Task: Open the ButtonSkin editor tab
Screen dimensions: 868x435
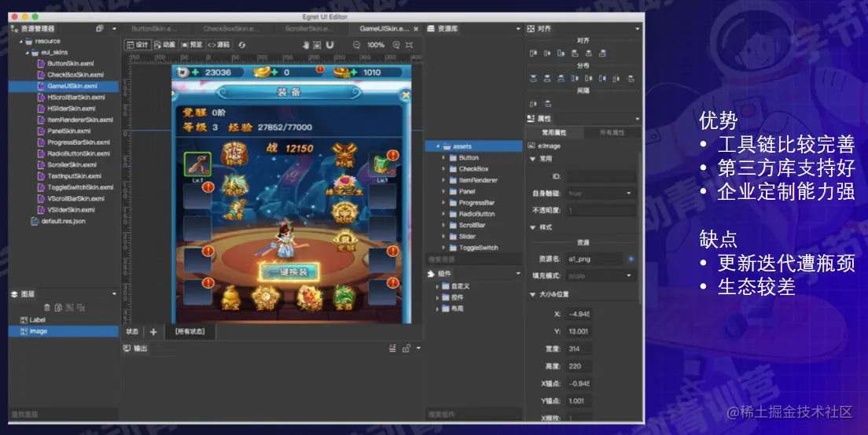Action: [154, 28]
